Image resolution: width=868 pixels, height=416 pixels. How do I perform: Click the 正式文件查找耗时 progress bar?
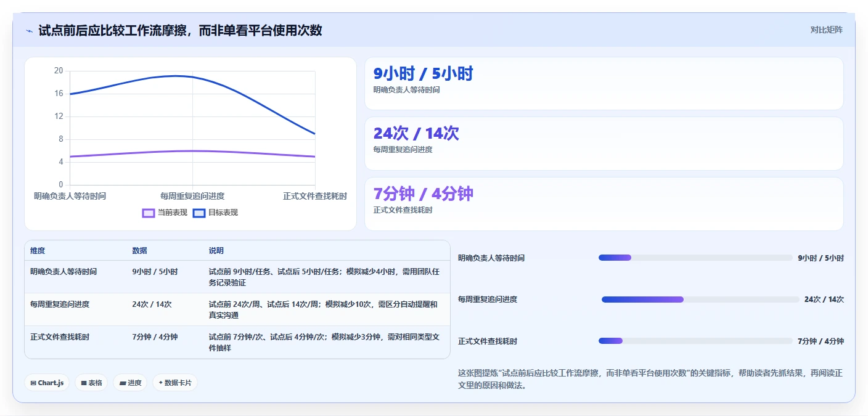695,341
